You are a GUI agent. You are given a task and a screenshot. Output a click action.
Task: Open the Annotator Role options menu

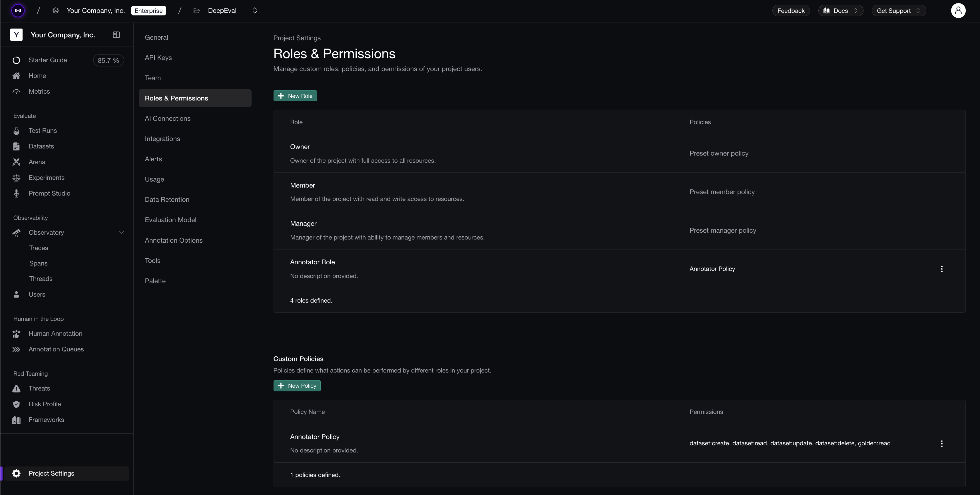pyautogui.click(x=941, y=269)
